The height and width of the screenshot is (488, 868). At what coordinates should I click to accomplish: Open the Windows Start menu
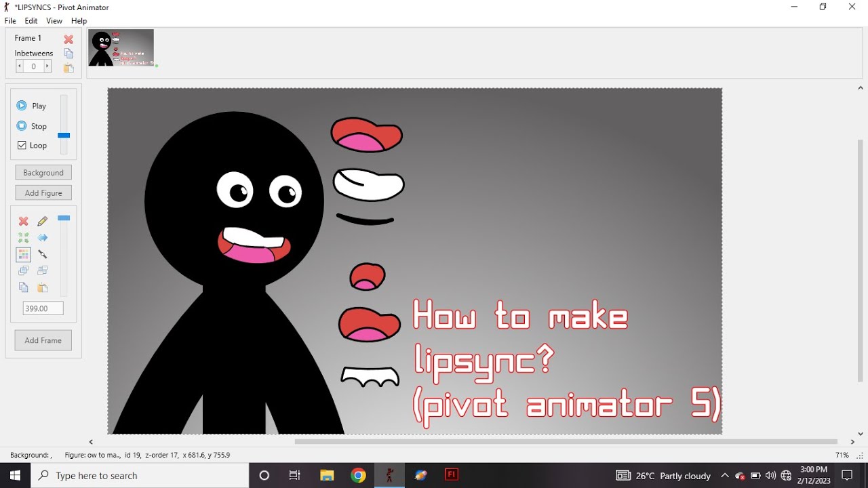(x=15, y=475)
